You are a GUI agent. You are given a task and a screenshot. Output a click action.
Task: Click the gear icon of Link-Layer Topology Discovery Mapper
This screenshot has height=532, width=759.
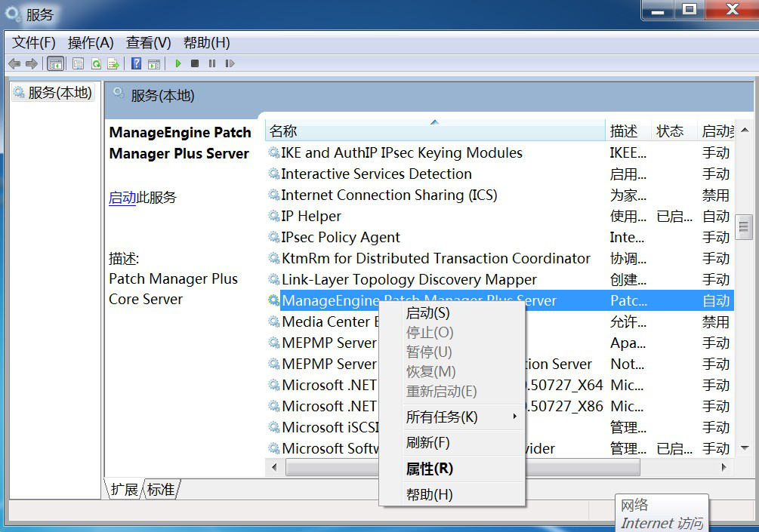pyautogui.click(x=274, y=279)
